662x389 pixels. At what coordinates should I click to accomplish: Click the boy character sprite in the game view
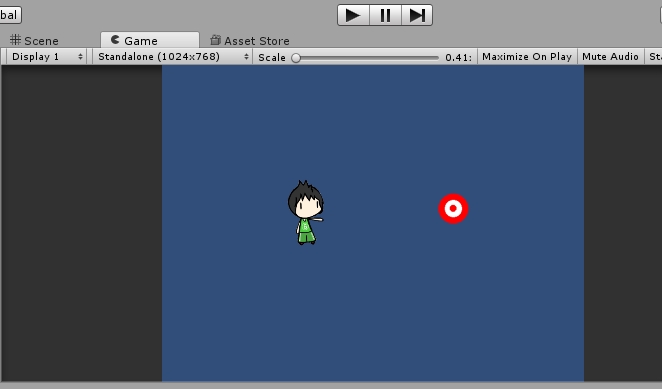click(306, 213)
